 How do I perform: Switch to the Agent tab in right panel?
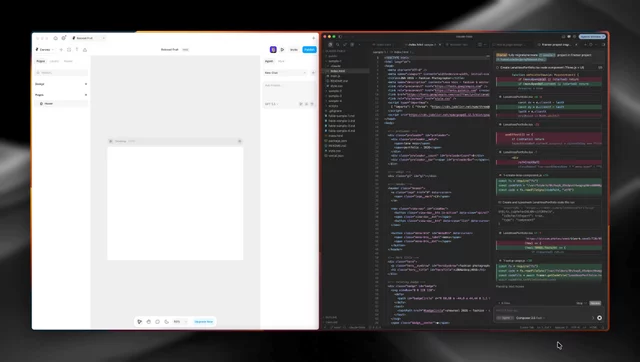tap(269, 61)
